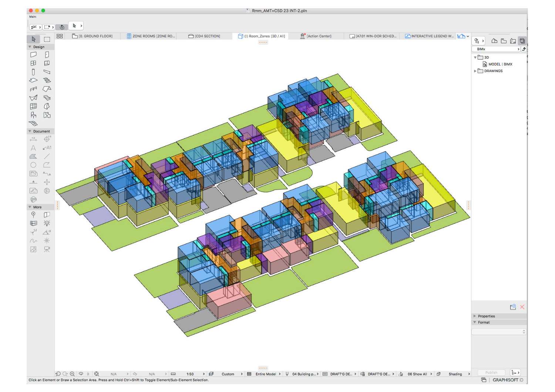The height and width of the screenshot is (392, 555).
Task: Expand the DRAWINGS folder in the tree
Action: 476,71
